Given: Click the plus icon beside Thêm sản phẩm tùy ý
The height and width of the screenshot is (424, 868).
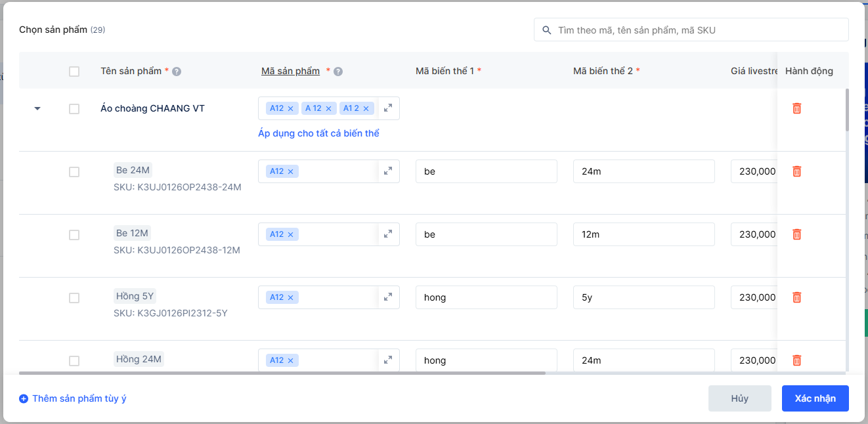Looking at the screenshot, I should click(x=24, y=399).
